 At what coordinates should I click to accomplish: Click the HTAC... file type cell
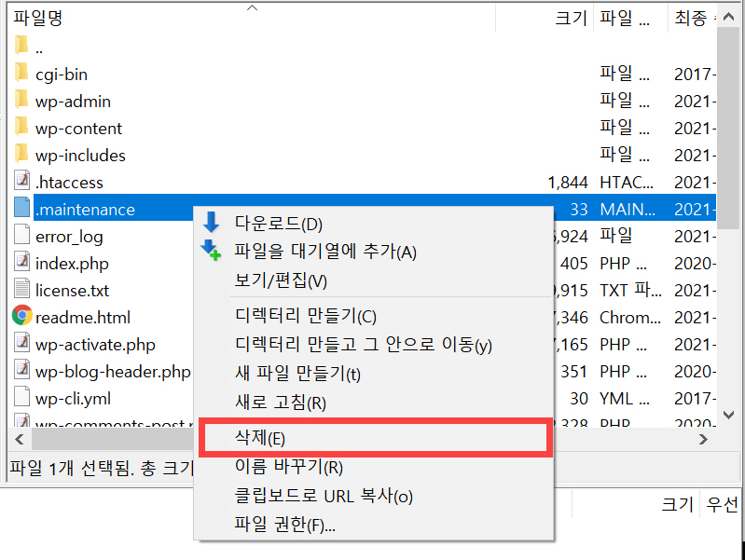(x=627, y=183)
